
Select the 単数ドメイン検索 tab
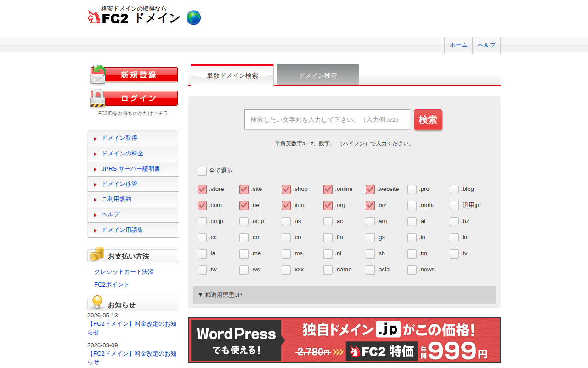click(x=232, y=75)
